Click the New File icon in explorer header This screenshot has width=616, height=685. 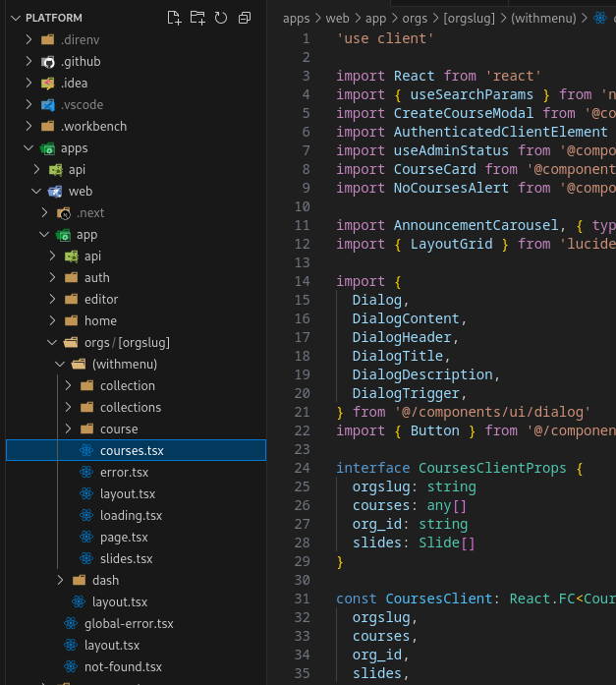pyautogui.click(x=175, y=18)
